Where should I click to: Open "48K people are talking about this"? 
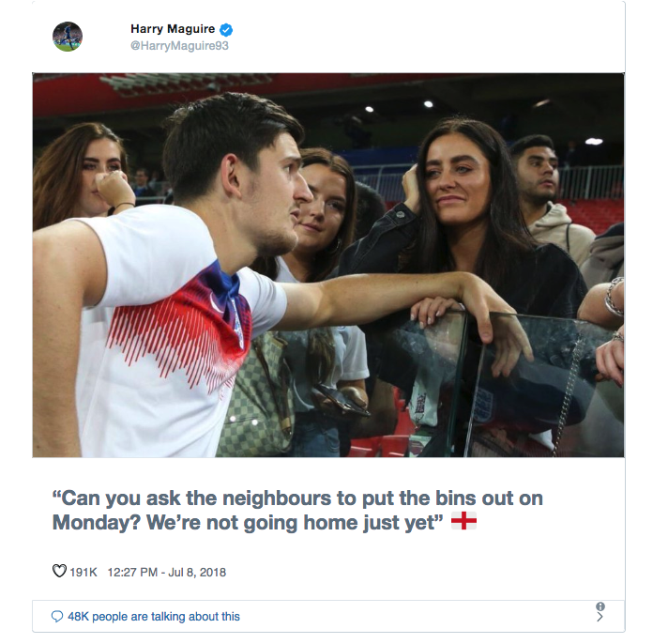tap(154, 617)
